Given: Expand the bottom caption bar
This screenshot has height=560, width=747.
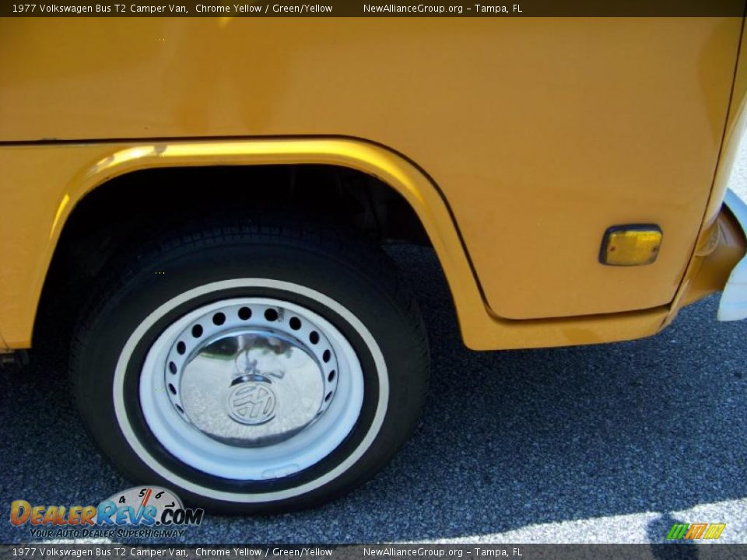Looking at the screenshot, I should point(373,552).
